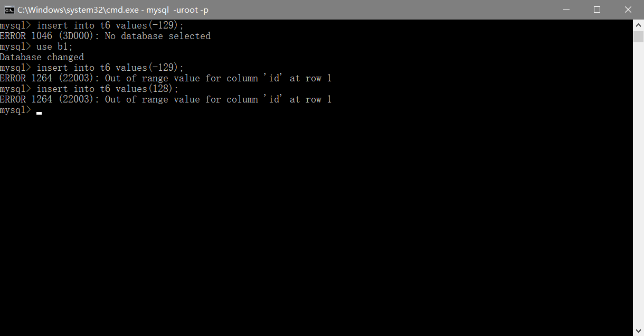Click the 'ERROR 1046 (3D000)' error code text
Viewport: 644px width, 336px height.
50,36
